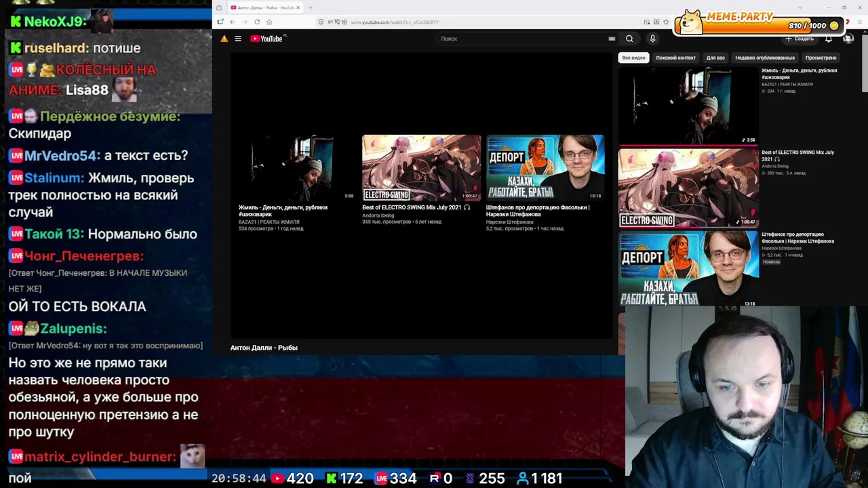868x488 pixels.
Task: Click the workspaces icon left of tabs
Action: tap(218, 7)
